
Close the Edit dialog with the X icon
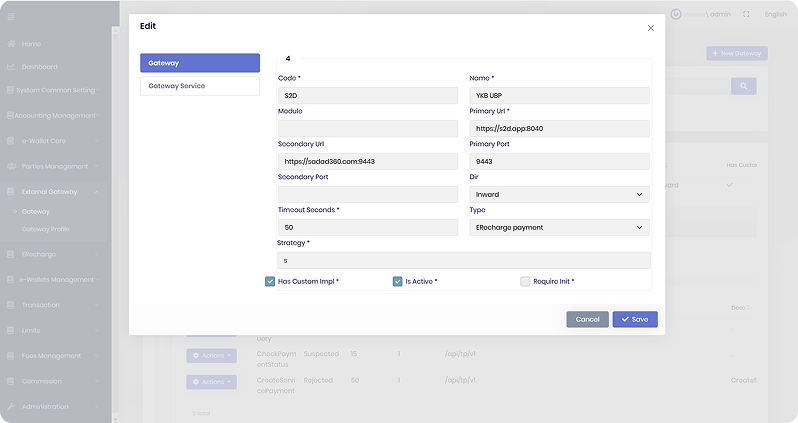[x=650, y=28]
